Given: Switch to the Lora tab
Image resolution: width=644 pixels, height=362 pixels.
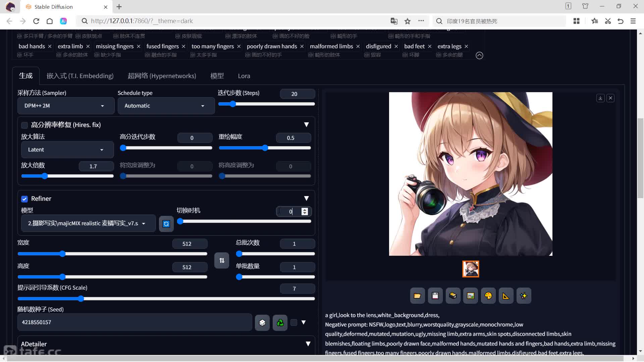Looking at the screenshot, I should pyautogui.click(x=244, y=76).
